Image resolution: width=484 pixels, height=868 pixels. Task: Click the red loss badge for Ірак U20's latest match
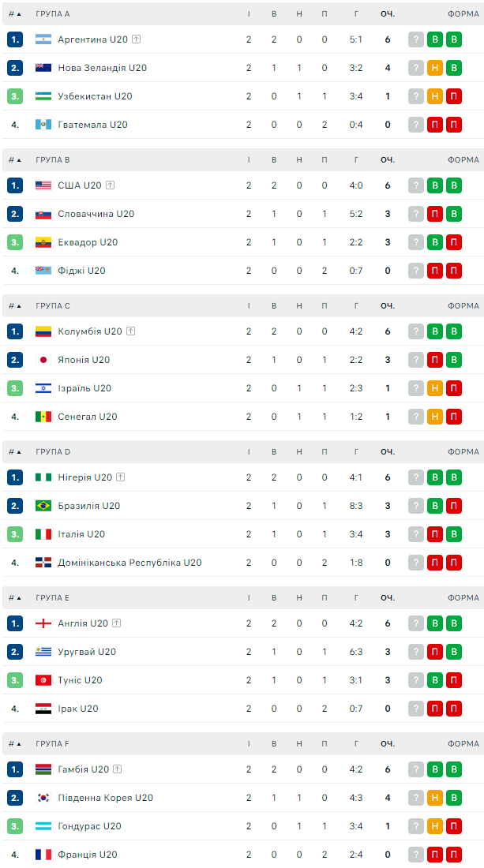tap(454, 709)
